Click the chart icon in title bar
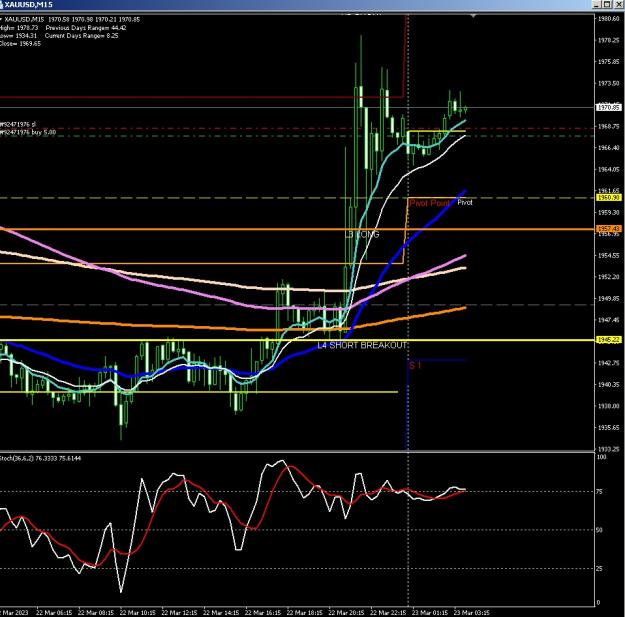This screenshot has width=625, height=617. (x=1, y=4)
